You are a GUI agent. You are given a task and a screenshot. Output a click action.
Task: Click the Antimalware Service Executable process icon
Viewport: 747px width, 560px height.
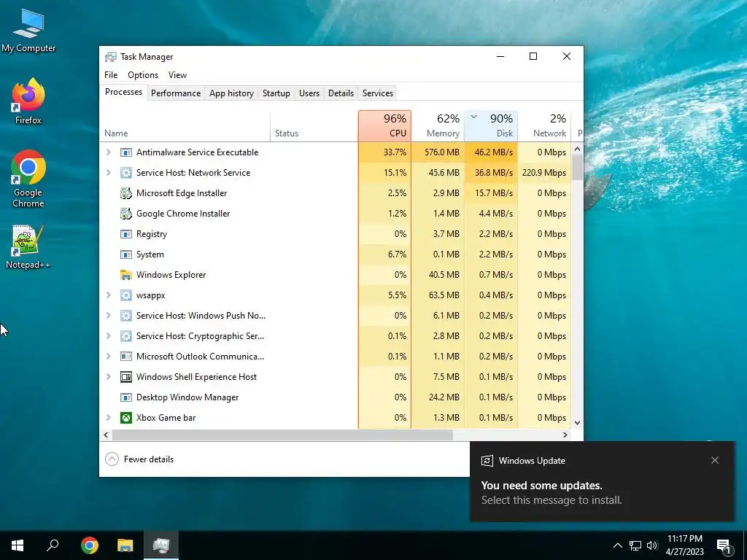tap(125, 152)
